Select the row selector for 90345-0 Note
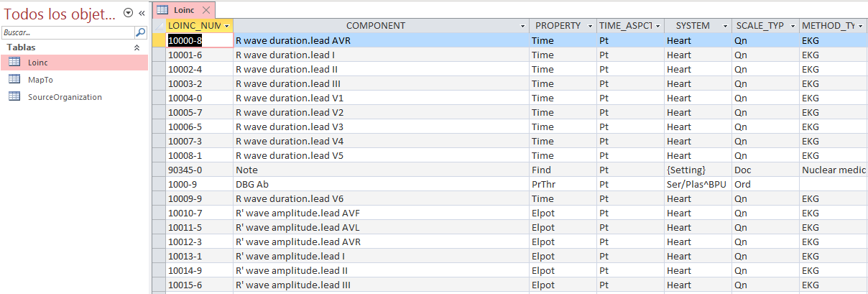Viewport: 868px width, 294px height. click(x=159, y=170)
